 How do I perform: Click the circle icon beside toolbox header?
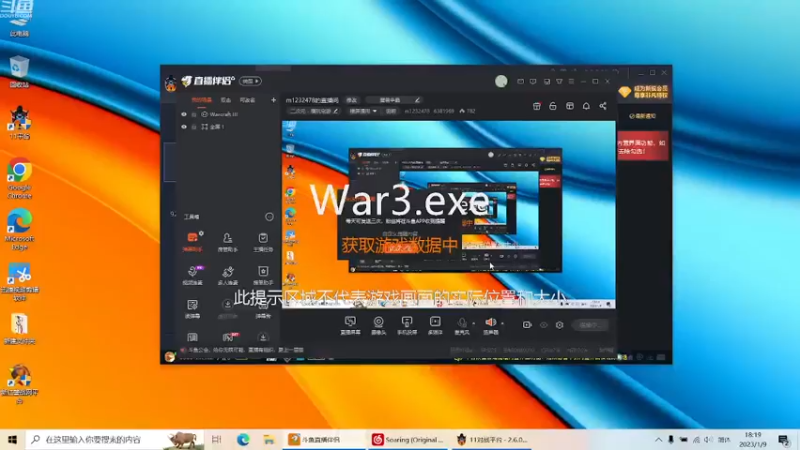(269, 217)
